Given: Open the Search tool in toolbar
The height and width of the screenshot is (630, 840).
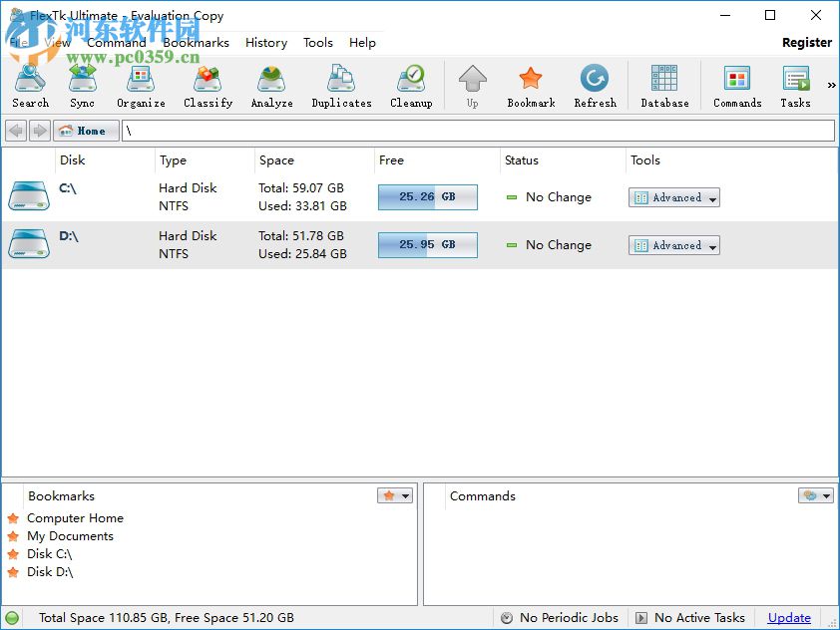Looking at the screenshot, I should [31, 87].
